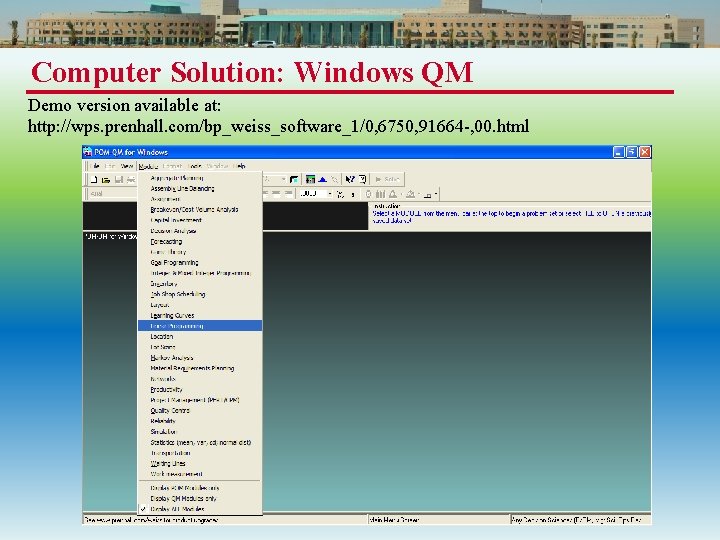The height and width of the screenshot is (540, 720).
Task: Select Game Theory module
Action: (200, 252)
